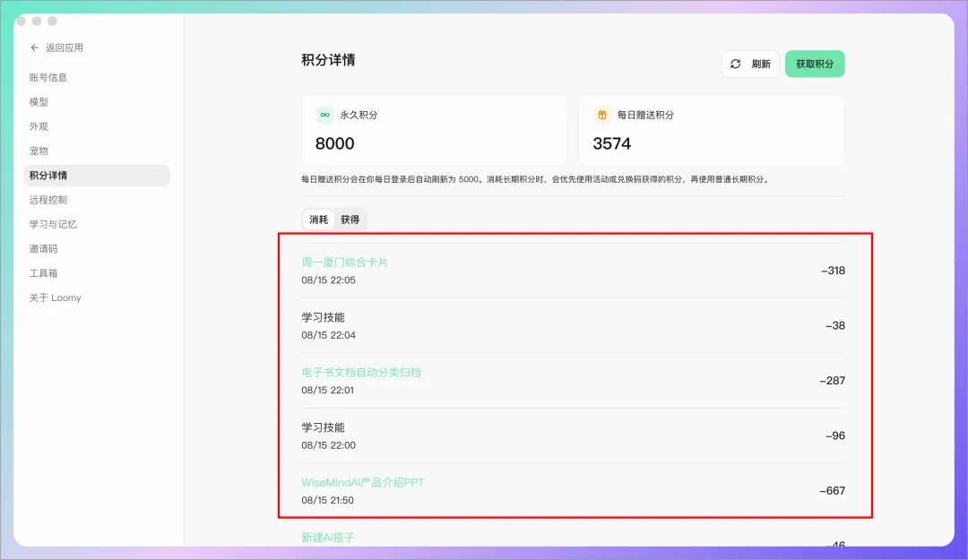Click the back arrow icon beside 返回应用
968x560 pixels.
pyautogui.click(x=35, y=47)
